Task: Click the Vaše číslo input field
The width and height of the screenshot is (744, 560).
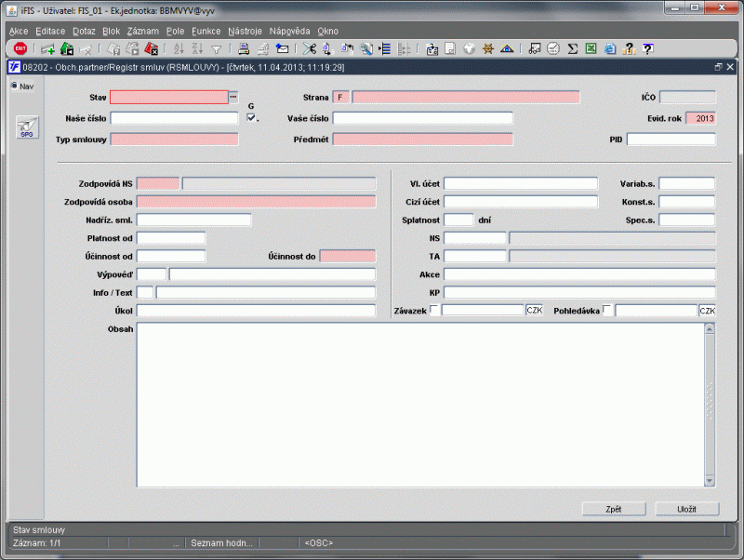Action: click(x=423, y=118)
